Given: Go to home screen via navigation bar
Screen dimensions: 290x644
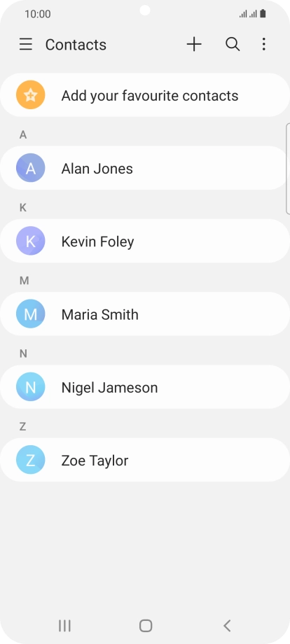Looking at the screenshot, I should coord(146,626).
